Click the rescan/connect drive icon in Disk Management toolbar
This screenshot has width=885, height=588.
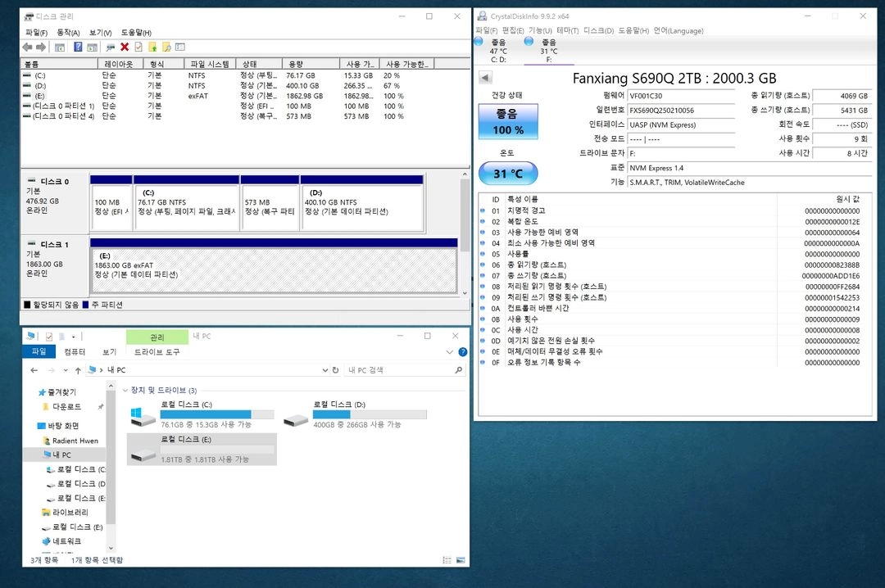point(111,47)
